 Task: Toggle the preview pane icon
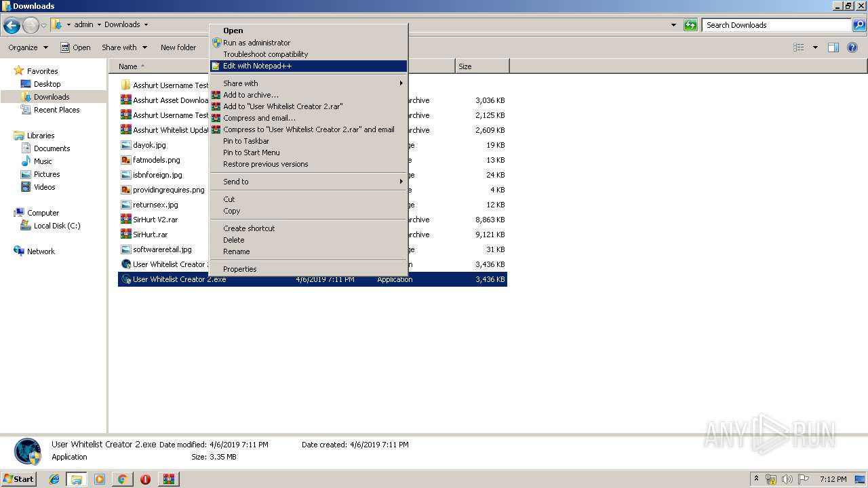[x=833, y=47]
